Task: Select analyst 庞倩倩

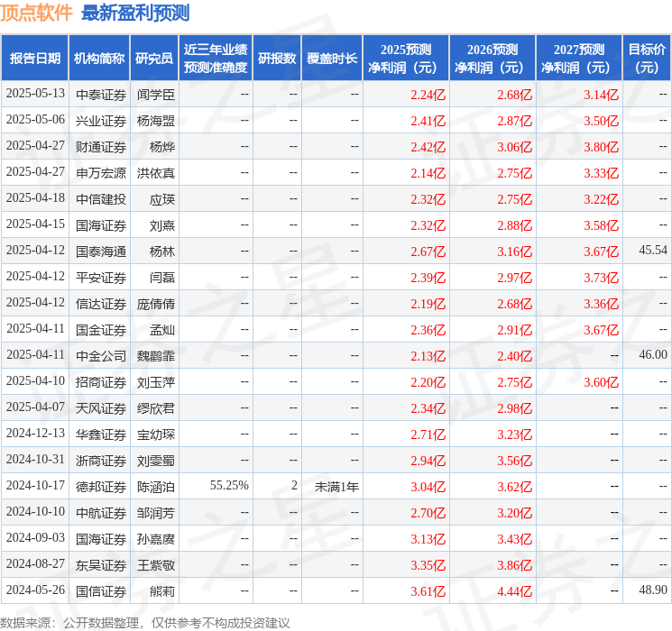Action: 155,304
